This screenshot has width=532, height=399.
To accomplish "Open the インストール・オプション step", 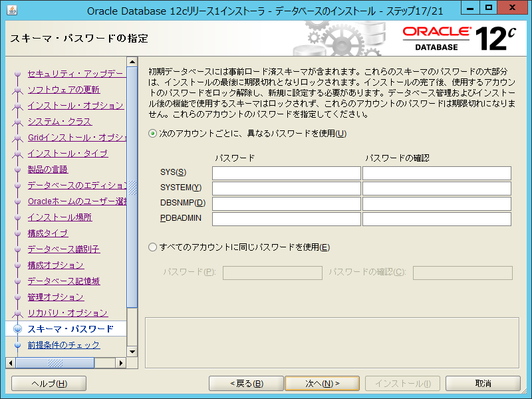I will click(x=75, y=106).
